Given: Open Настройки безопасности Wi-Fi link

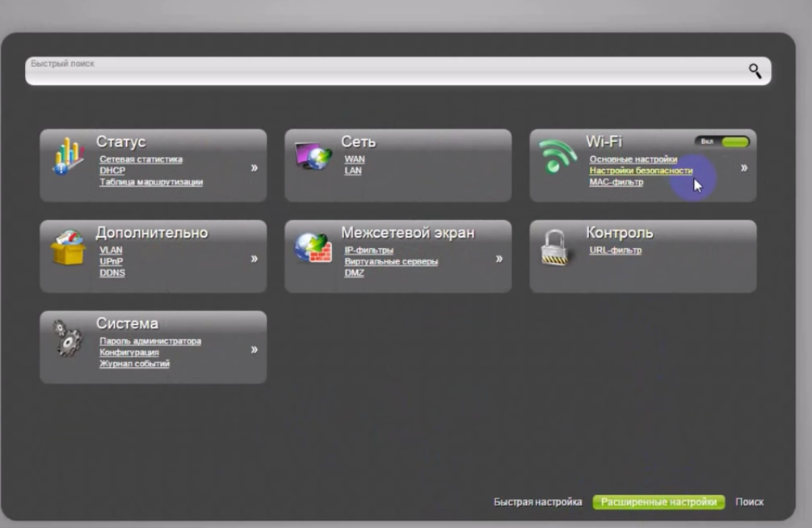Looking at the screenshot, I should (x=640, y=171).
